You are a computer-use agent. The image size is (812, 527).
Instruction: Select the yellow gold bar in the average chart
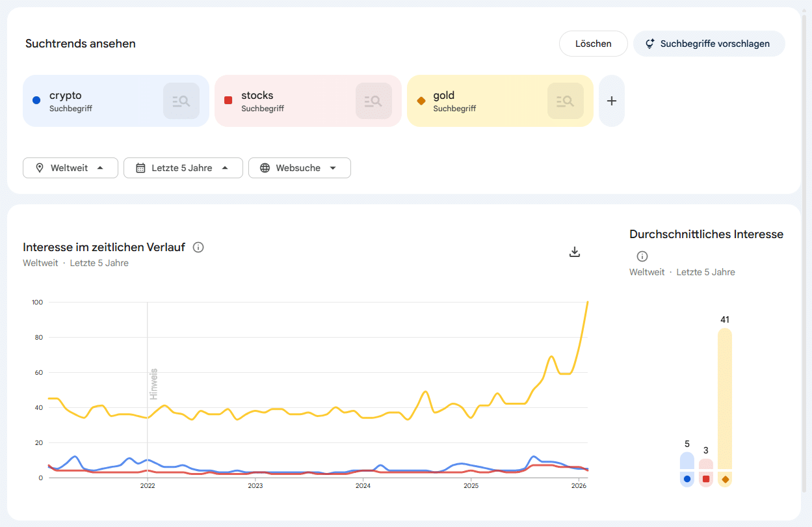click(x=724, y=400)
